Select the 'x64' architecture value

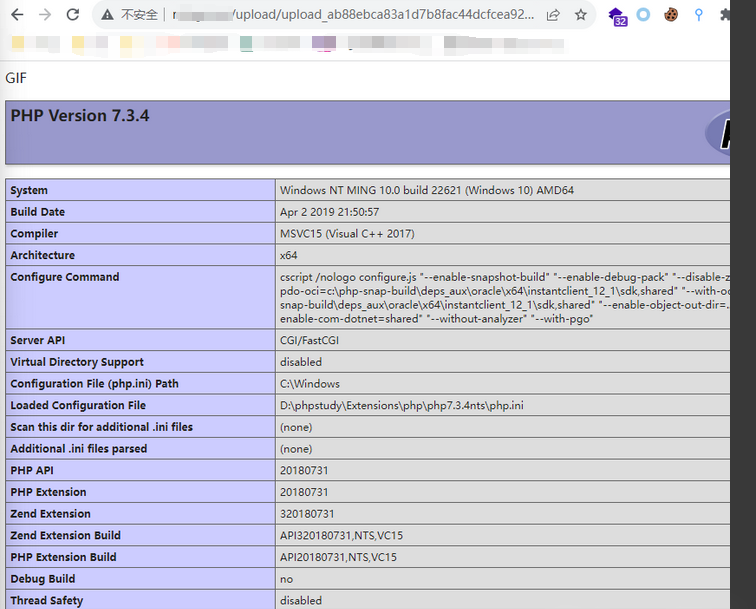tap(288, 256)
